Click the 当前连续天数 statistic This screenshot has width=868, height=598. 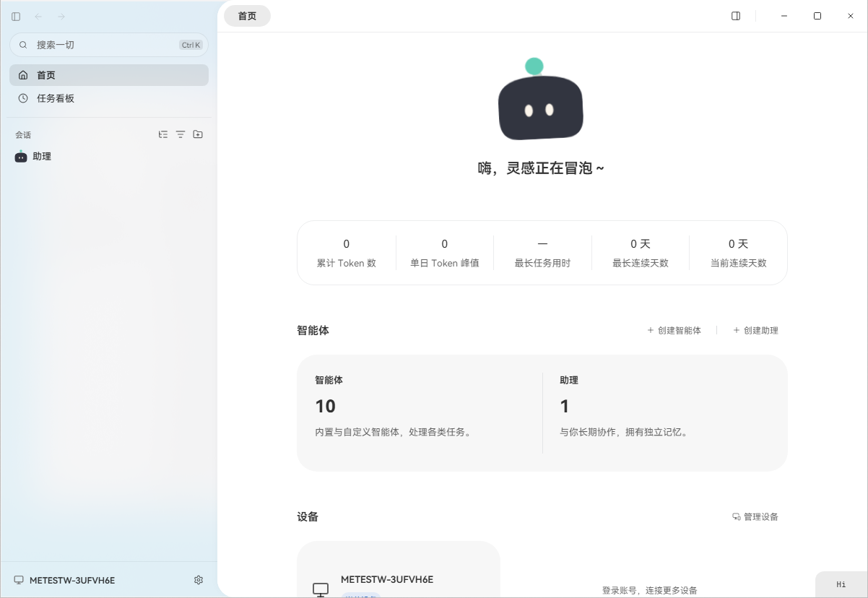pos(738,253)
